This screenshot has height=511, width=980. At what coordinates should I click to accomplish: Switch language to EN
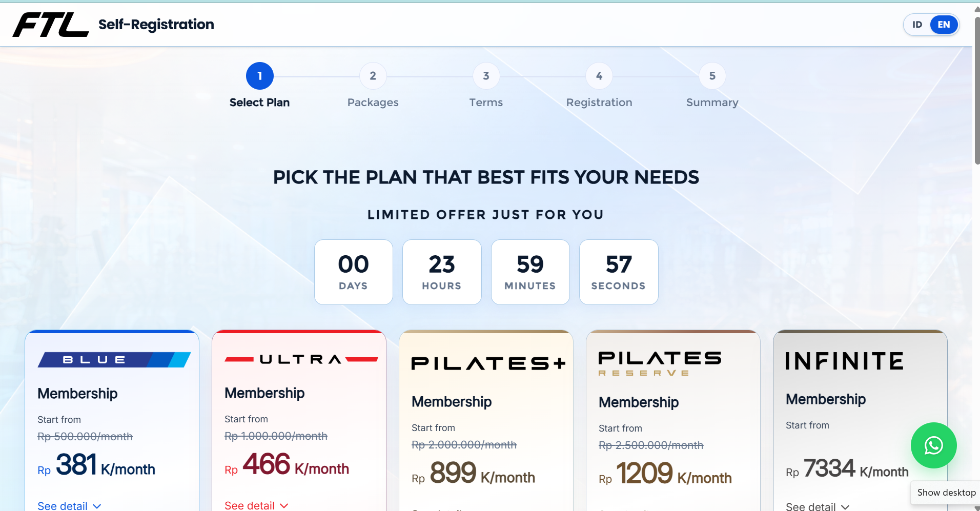pyautogui.click(x=944, y=25)
